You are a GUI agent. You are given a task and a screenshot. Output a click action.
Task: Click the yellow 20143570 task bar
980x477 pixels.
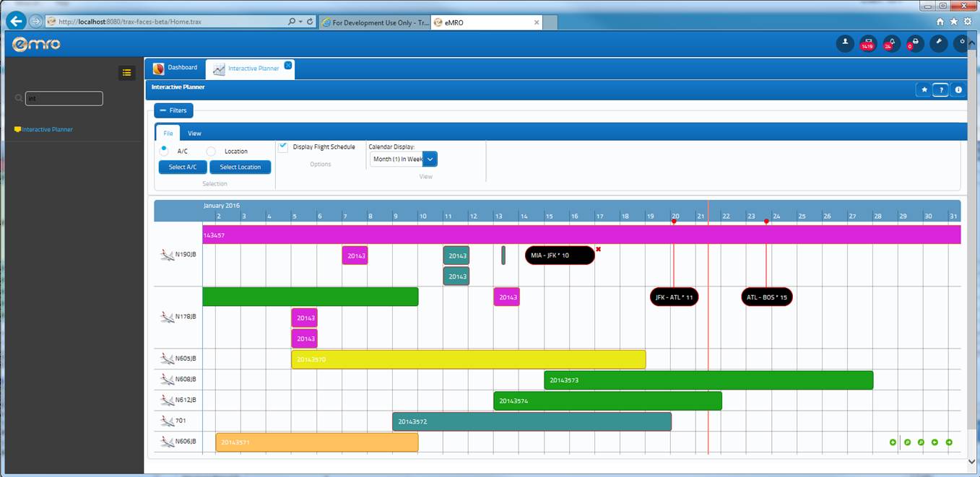[x=468, y=359]
